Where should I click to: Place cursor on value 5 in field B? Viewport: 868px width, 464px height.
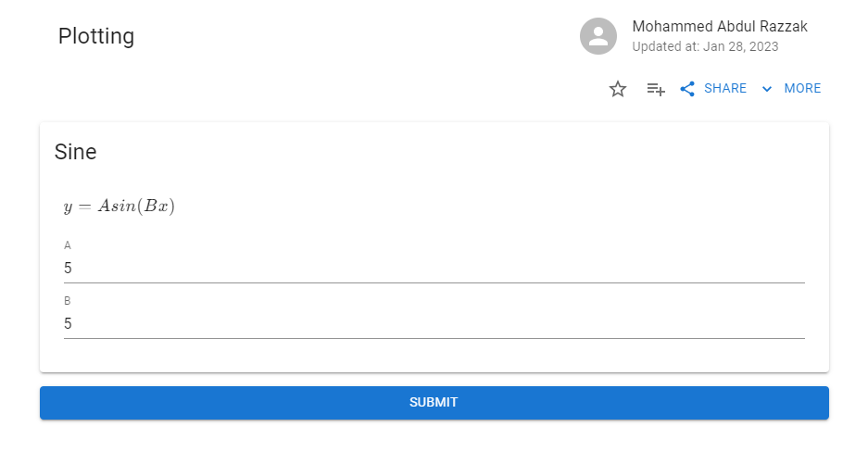pyautogui.click(x=68, y=323)
